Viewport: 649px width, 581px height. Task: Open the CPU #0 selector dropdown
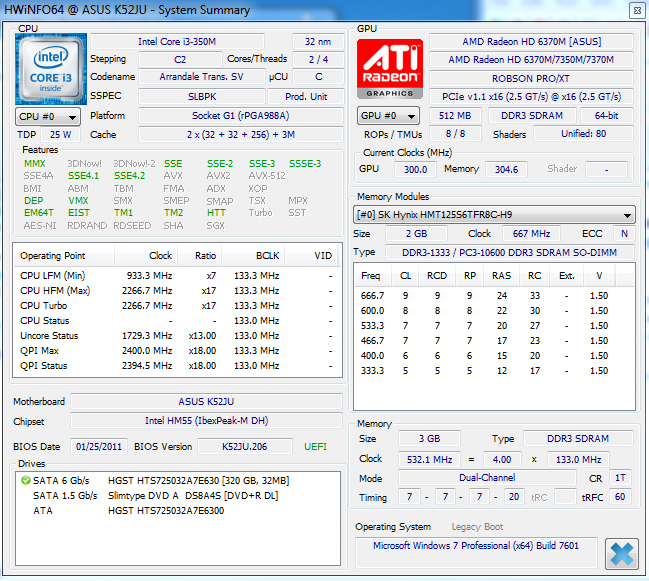(48, 117)
